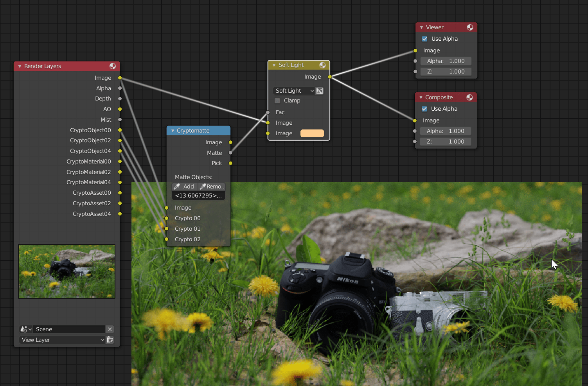Click the sphere icon on the Composite node header
Image resolution: width=588 pixels, height=386 pixels.
tap(470, 97)
